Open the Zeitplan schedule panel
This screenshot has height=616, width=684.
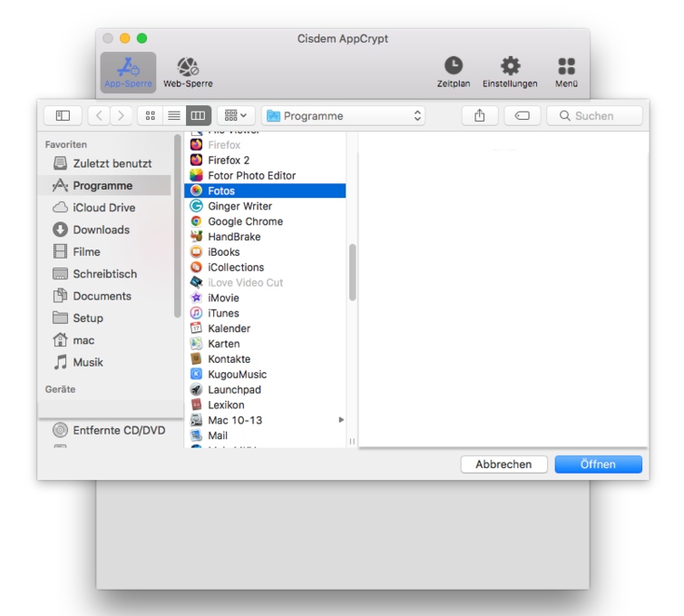tap(454, 73)
